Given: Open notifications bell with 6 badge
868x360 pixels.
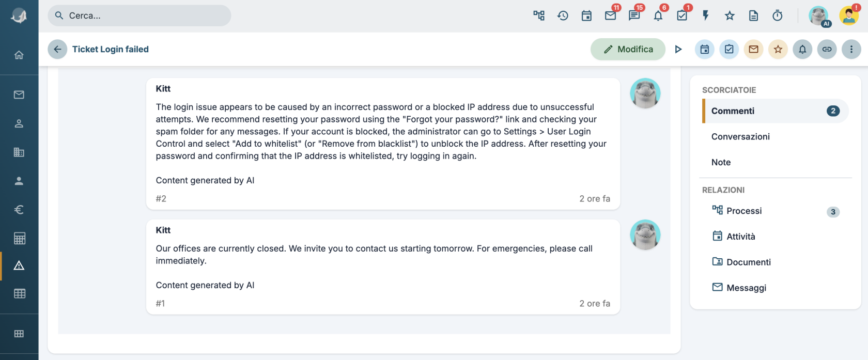Looking at the screenshot, I should 658,15.
